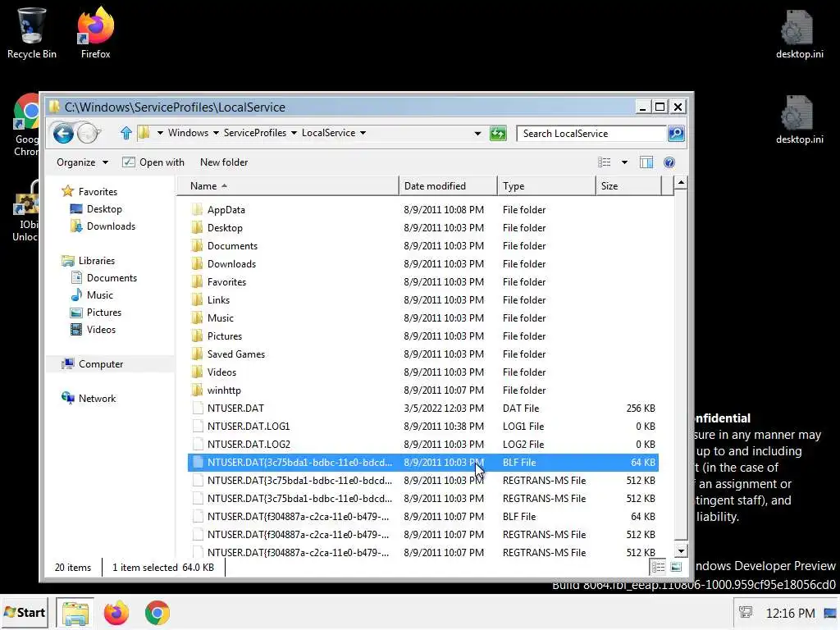
Task: Open Pictures library
Action: pyautogui.click(x=96, y=313)
